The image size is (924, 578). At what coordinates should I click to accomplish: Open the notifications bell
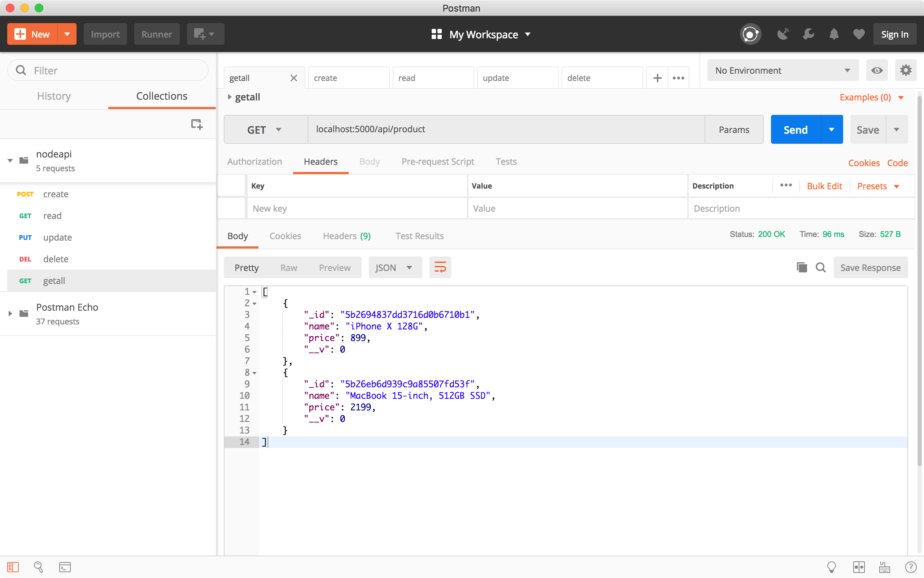(834, 34)
